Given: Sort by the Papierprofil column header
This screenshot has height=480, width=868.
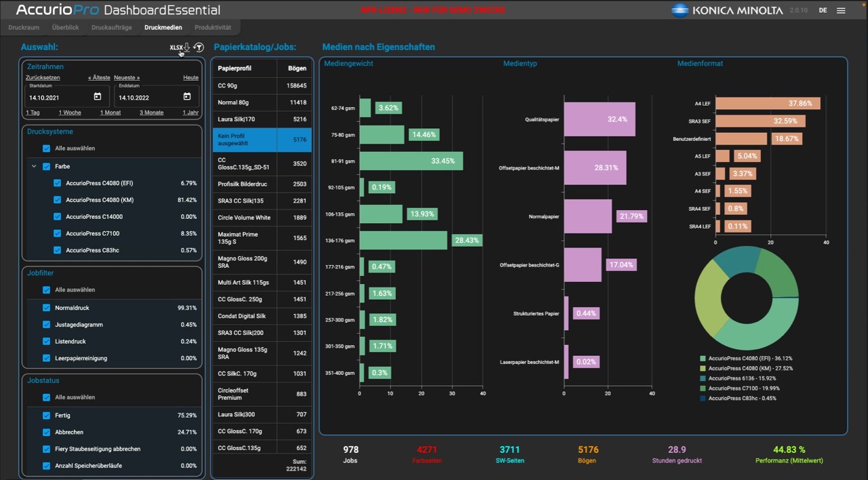Looking at the screenshot, I should (244, 68).
